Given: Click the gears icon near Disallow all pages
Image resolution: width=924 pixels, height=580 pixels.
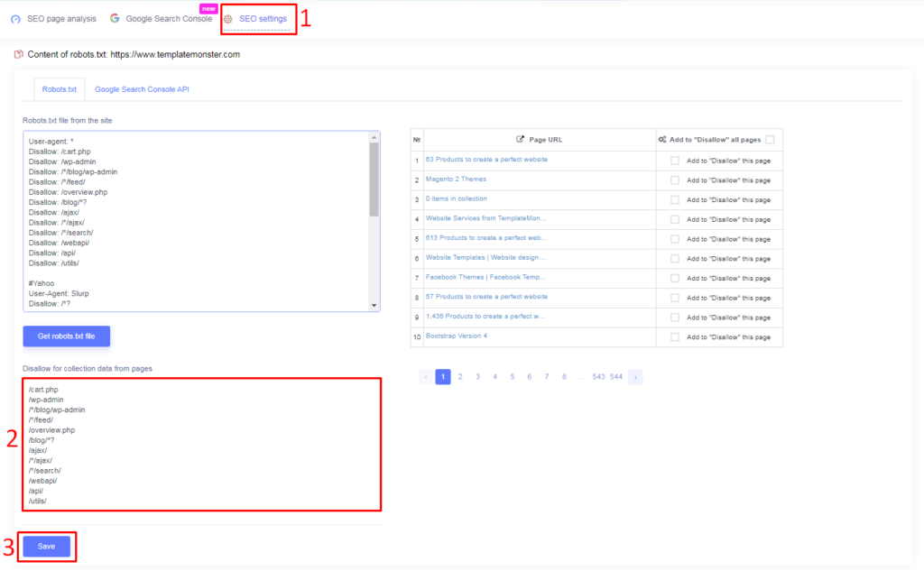Looking at the screenshot, I should pyautogui.click(x=661, y=140).
